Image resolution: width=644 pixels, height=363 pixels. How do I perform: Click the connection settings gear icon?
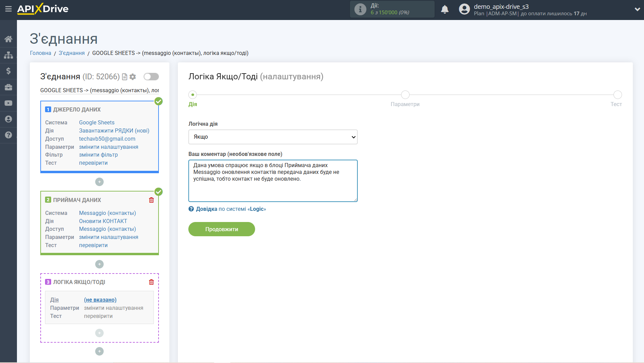(133, 77)
